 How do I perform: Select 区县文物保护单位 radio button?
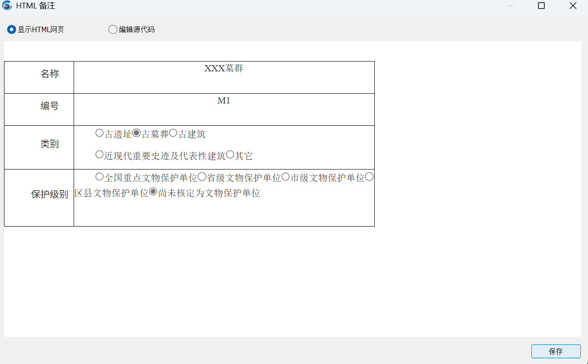tap(369, 177)
